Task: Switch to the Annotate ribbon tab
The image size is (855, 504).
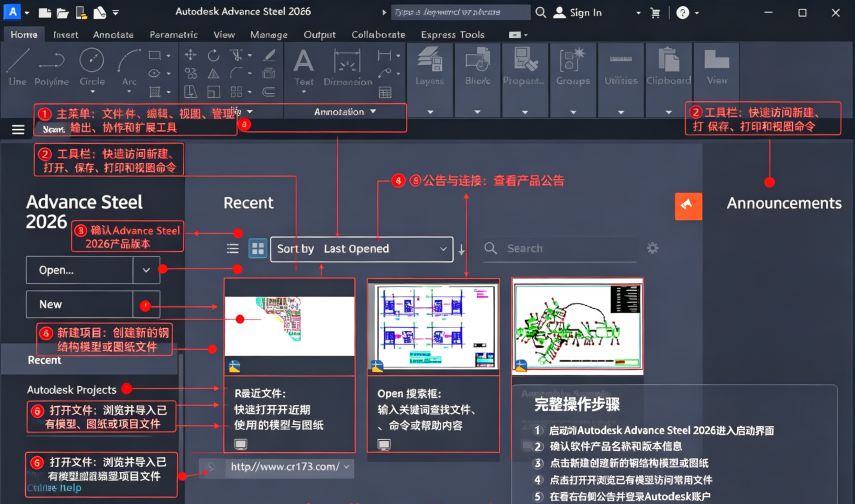Action: coord(113,34)
